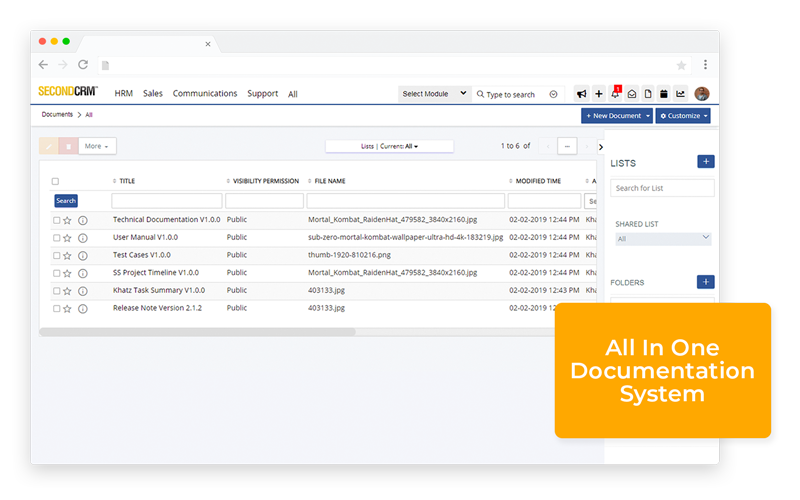Open the Communications menu
The height and width of the screenshot is (500, 800).
coord(205,93)
